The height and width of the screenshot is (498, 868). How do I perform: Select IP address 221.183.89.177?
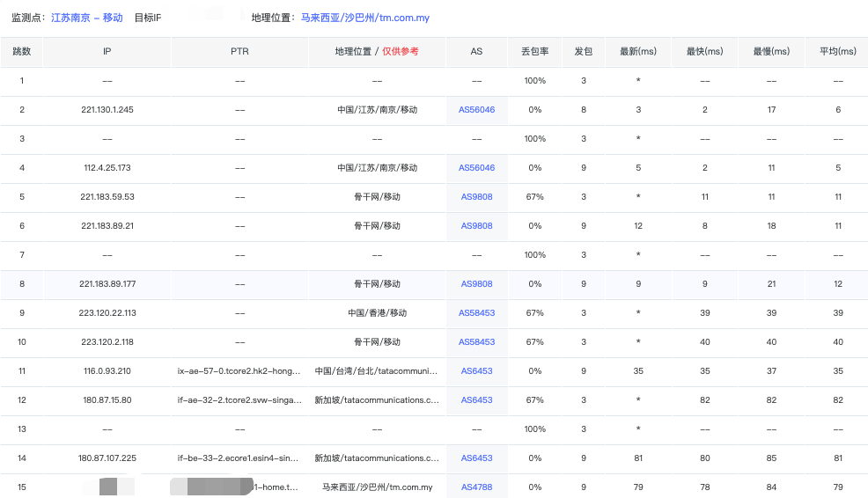click(x=107, y=284)
